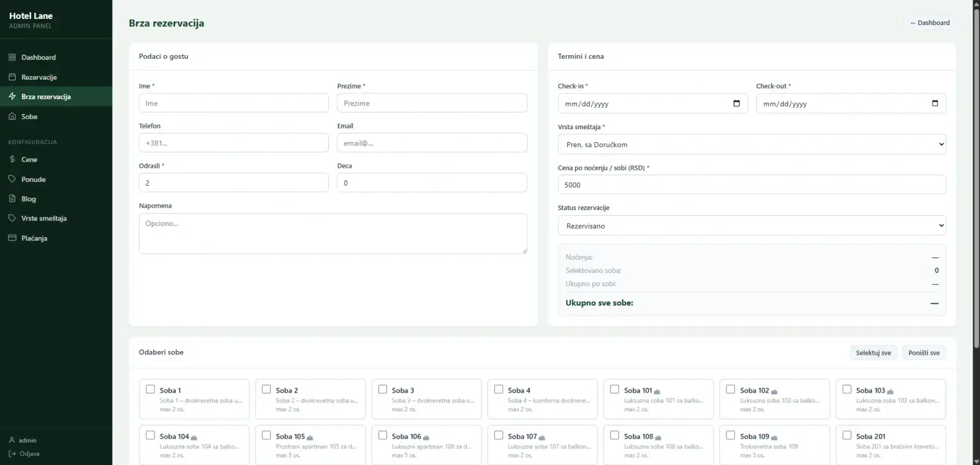Click the Ponude tag icon
Image resolution: width=980 pixels, height=465 pixels.
[12, 179]
